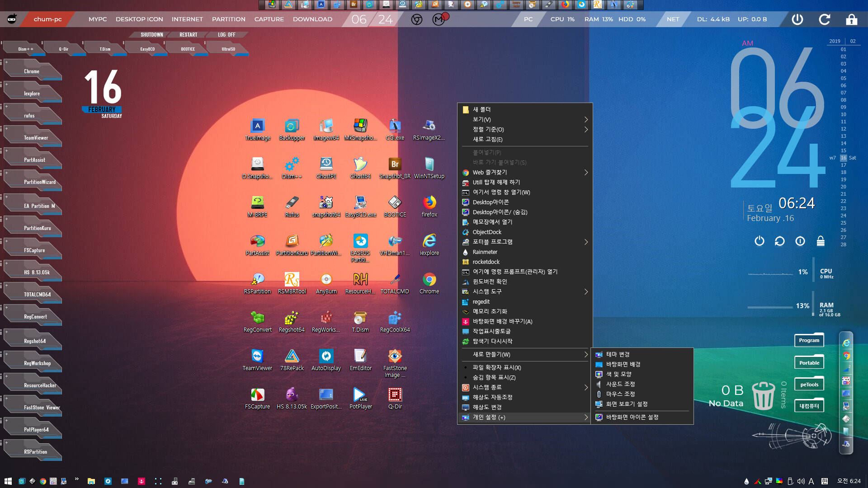Select the AnyBurn desktop icon
Viewport: 868px width, 488px height.
tap(326, 283)
